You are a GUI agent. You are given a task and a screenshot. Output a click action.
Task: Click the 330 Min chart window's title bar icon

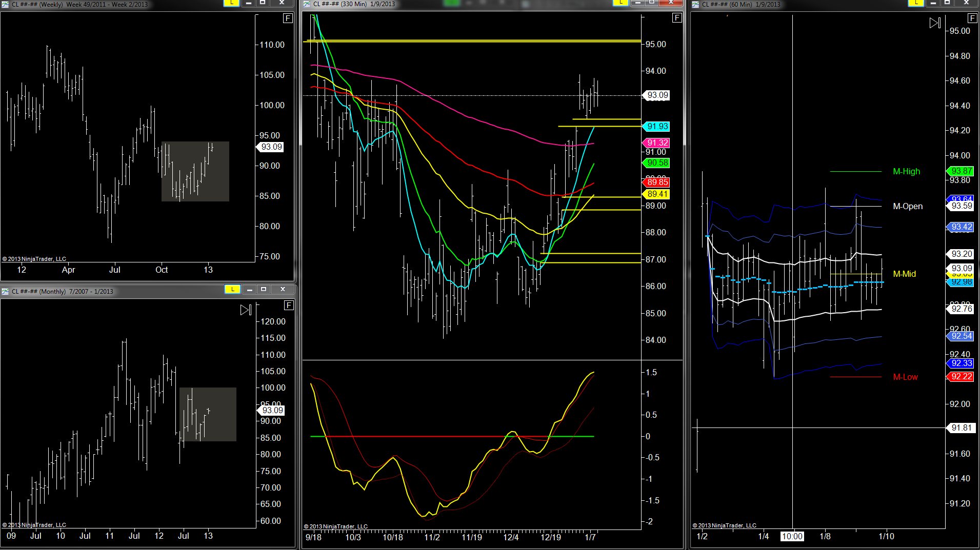[x=307, y=4]
